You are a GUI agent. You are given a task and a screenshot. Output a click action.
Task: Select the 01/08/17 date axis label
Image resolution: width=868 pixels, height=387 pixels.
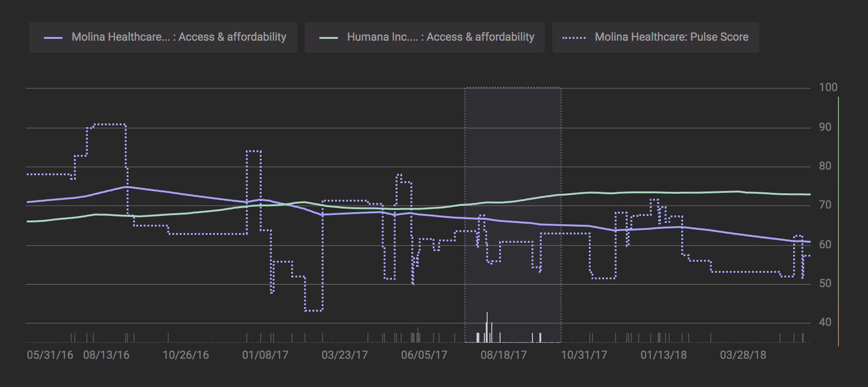coord(265,355)
